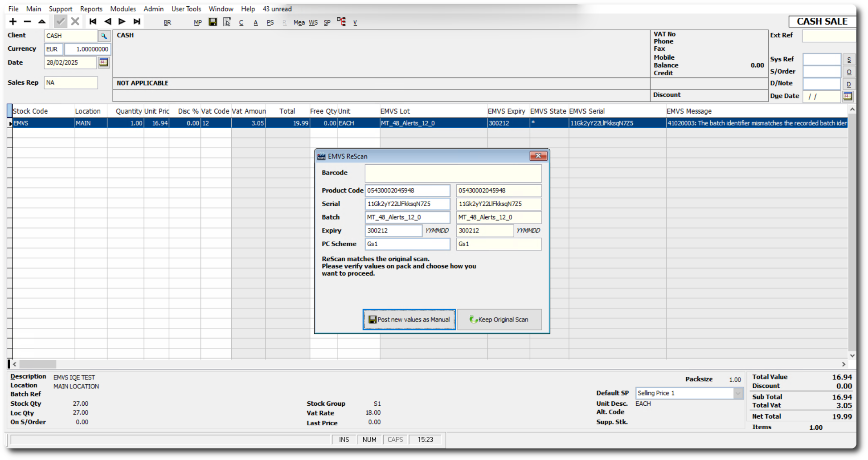The height and width of the screenshot is (460, 868).
Task: Open the Reports menu
Action: pos(91,9)
